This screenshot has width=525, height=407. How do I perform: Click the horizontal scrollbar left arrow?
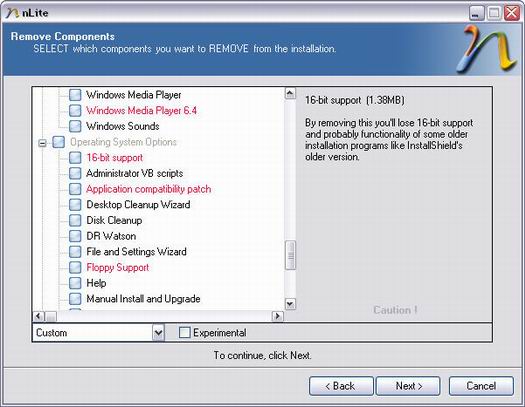coord(39,316)
